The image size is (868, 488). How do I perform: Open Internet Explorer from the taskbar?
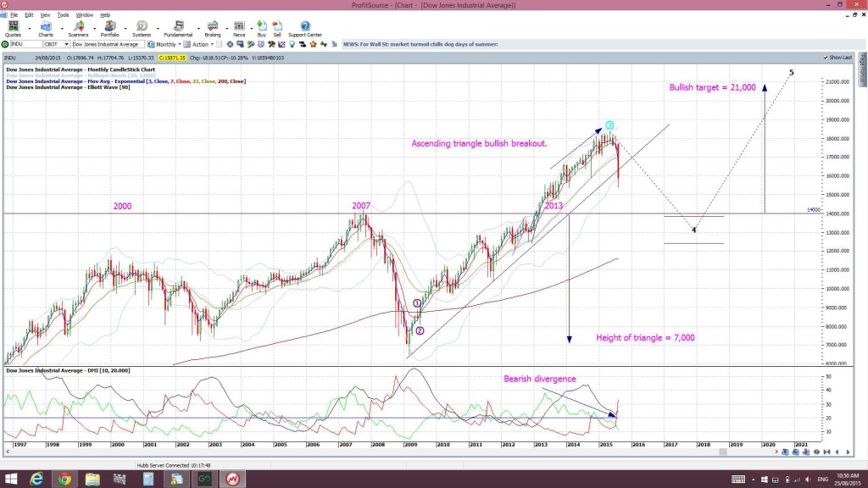(x=36, y=480)
